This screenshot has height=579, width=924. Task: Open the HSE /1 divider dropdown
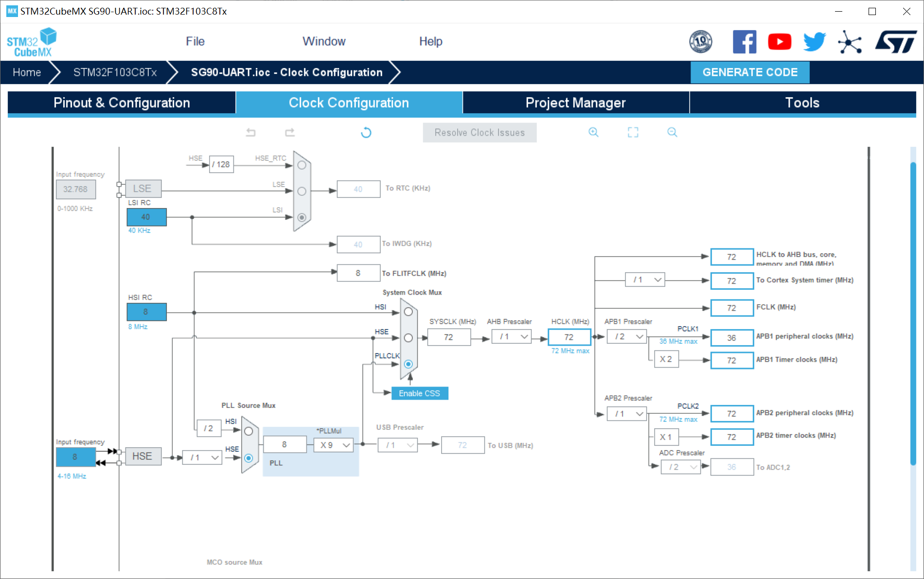(x=202, y=457)
